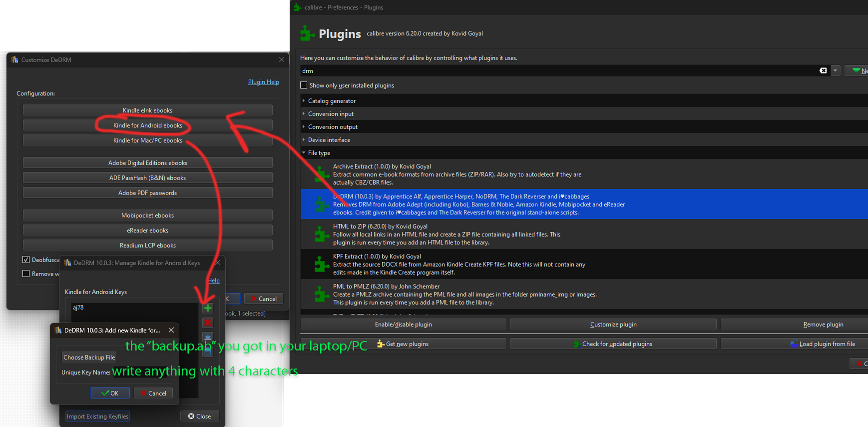Open Kindle eInk ebooks configuration
Viewport: 868px width, 427px height.
(148, 110)
